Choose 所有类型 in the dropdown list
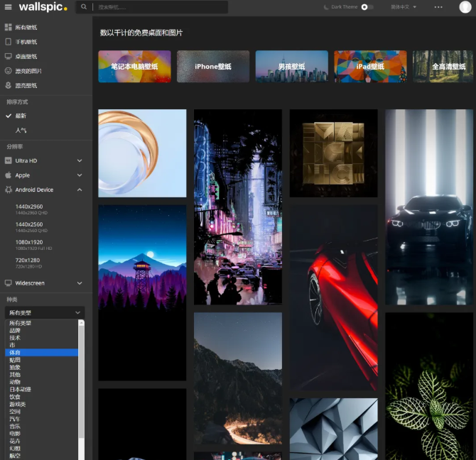Screen dimensions: 476x460 click(x=42, y=323)
